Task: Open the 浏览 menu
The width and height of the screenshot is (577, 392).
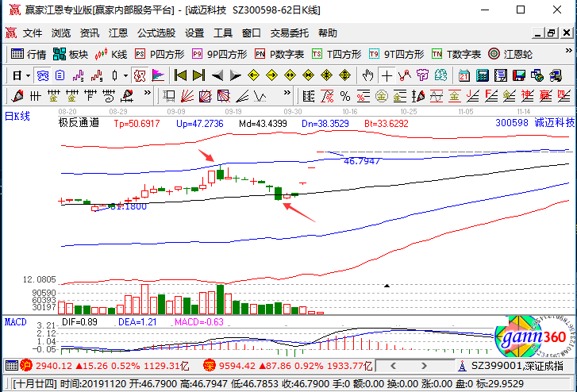Action: 61,33
